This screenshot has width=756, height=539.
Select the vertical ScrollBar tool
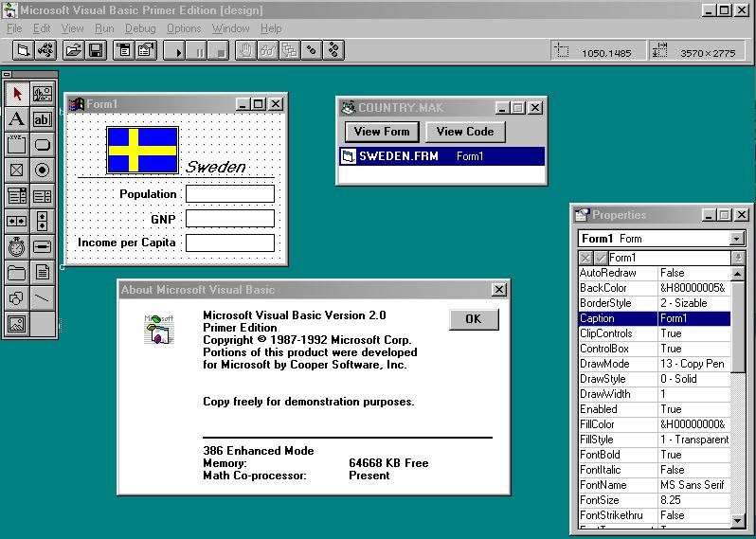pos(43,222)
